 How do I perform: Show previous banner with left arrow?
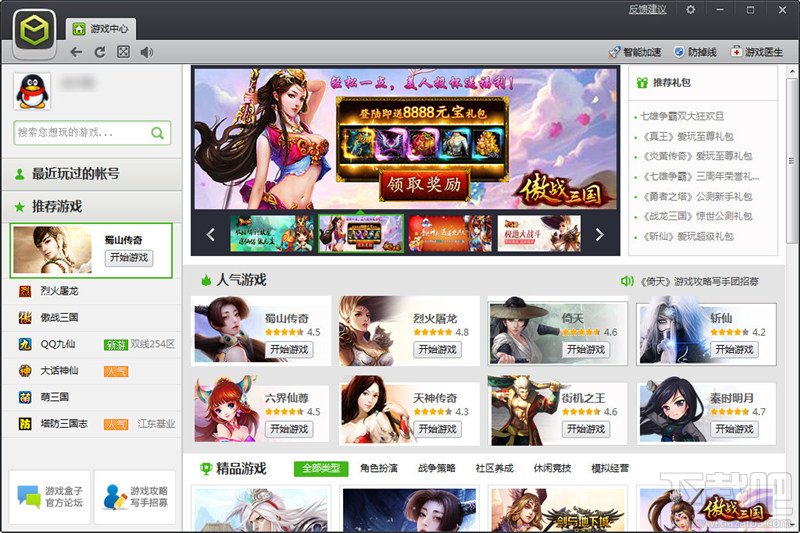point(211,234)
